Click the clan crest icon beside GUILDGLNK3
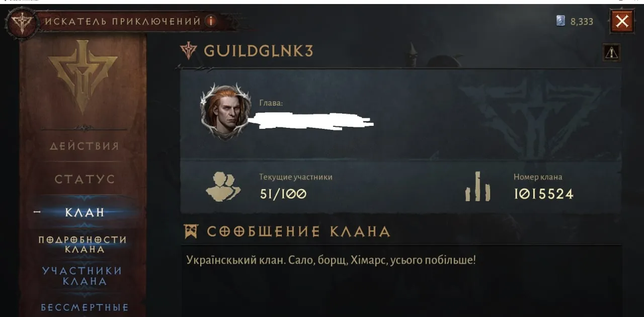644x317 pixels. pos(189,51)
